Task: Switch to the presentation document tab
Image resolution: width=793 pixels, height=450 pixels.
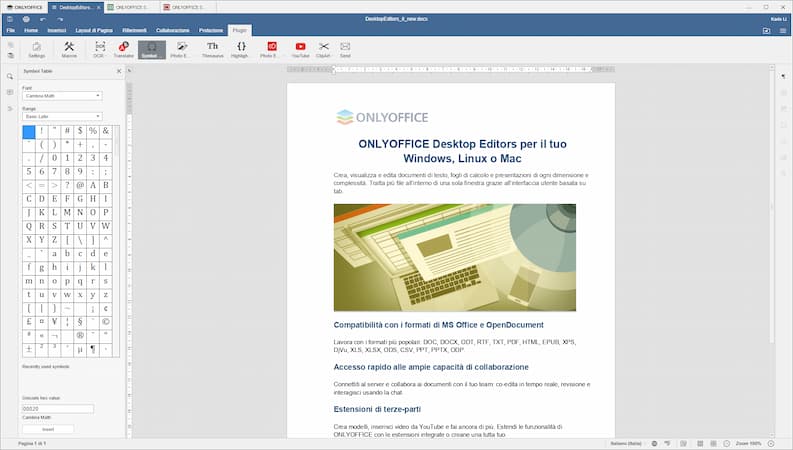Action: tap(188, 7)
